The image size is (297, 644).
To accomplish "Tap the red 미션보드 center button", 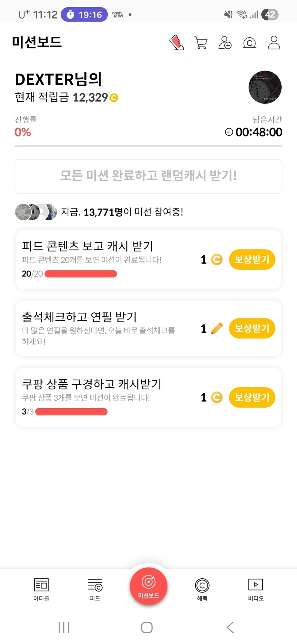I will 148,586.
